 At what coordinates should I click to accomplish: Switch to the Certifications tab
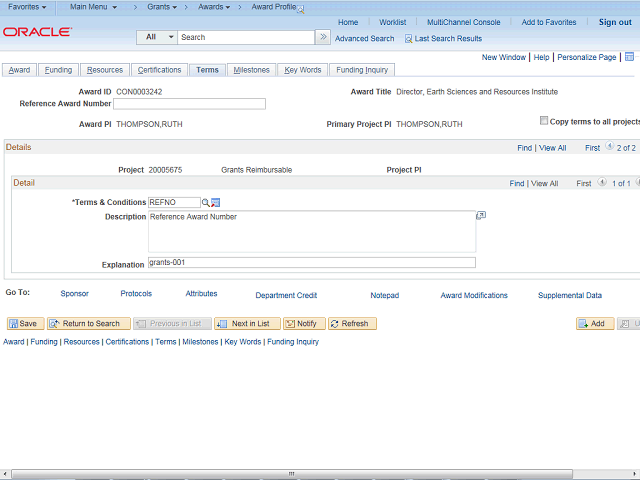pos(159,70)
